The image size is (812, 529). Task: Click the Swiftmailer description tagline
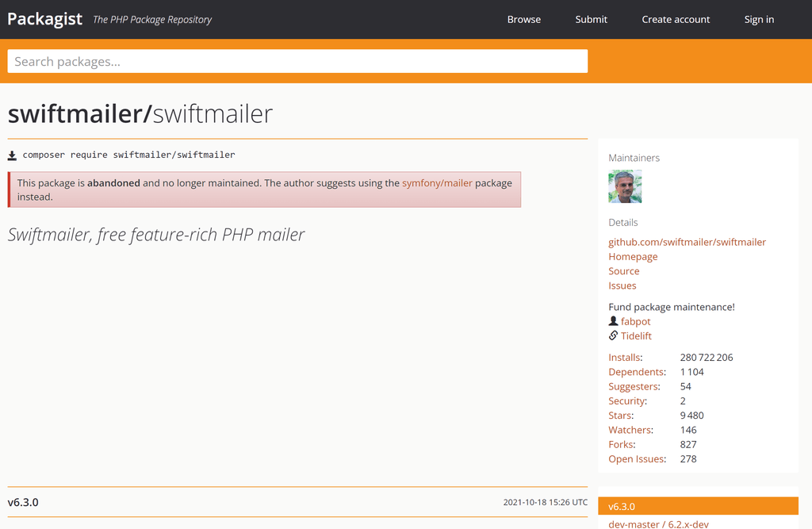(x=156, y=235)
